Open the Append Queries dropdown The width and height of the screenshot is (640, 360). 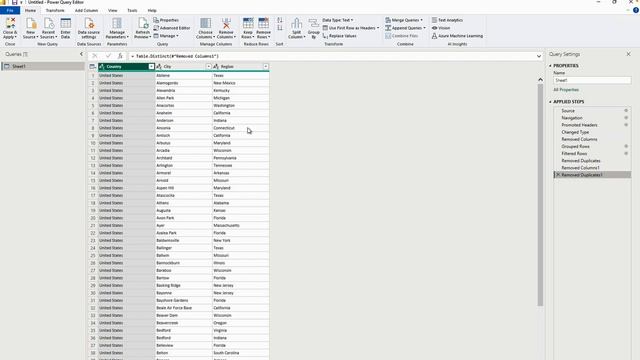pyautogui.click(x=405, y=28)
